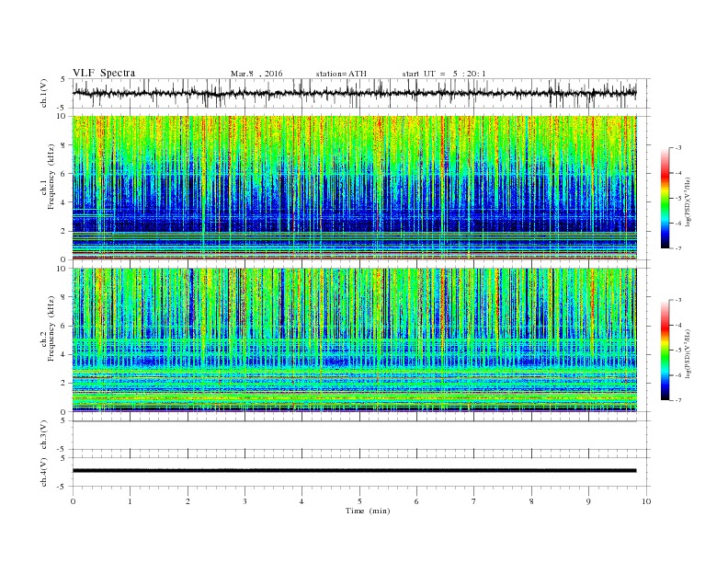
Task: Click the "station=ATH" header label
Action: pos(341,74)
